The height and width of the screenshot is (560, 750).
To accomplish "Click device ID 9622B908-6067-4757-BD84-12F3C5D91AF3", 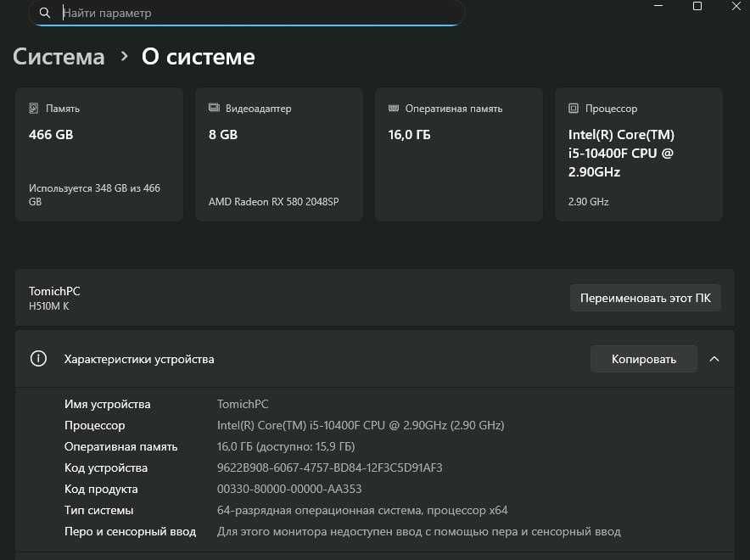I will point(329,468).
